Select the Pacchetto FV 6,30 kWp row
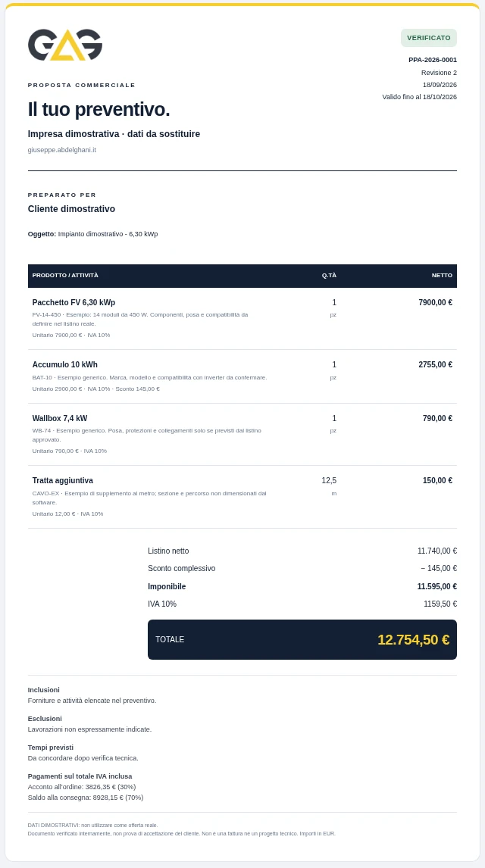This screenshot has width=485, height=868. pyautogui.click(x=242, y=319)
